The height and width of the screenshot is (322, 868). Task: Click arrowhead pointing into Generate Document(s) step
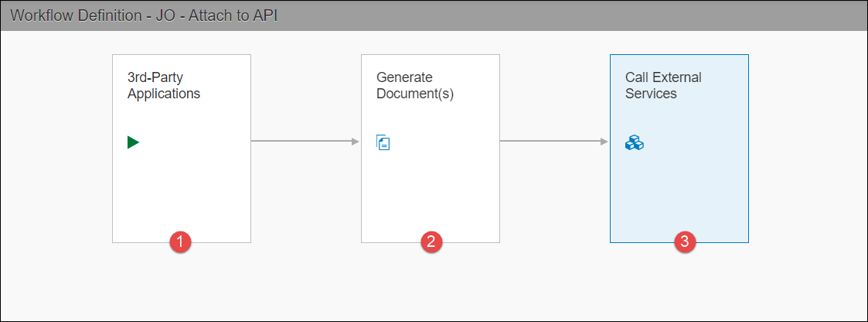356,142
